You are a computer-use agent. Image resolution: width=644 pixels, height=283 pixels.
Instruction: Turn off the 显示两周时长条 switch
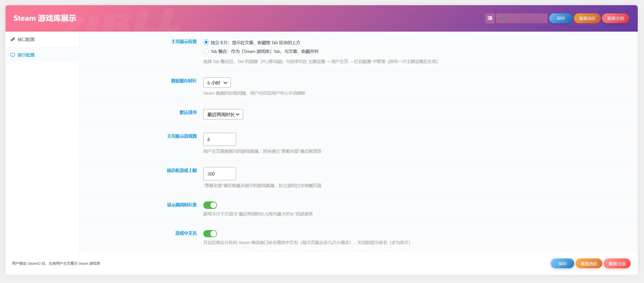pyautogui.click(x=210, y=205)
